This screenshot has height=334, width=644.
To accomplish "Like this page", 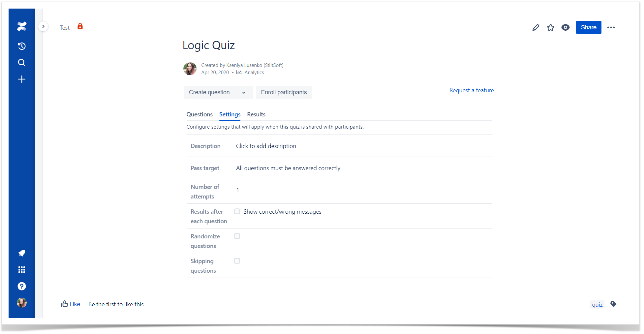I will coord(71,304).
